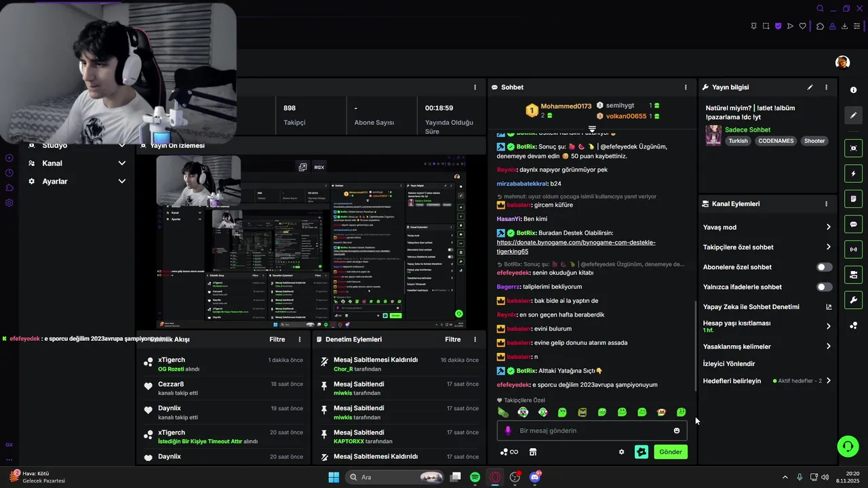Screen dimensions: 868x488
Task: Open Opera GX extensions cube icon
Action: point(820,26)
